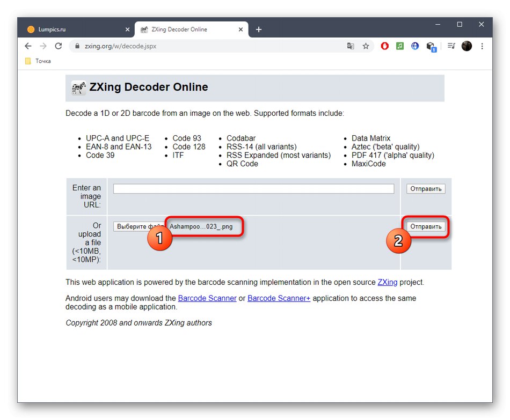This screenshot has height=420, width=510.
Task: Click the Data Matrix list item
Action: (371, 138)
